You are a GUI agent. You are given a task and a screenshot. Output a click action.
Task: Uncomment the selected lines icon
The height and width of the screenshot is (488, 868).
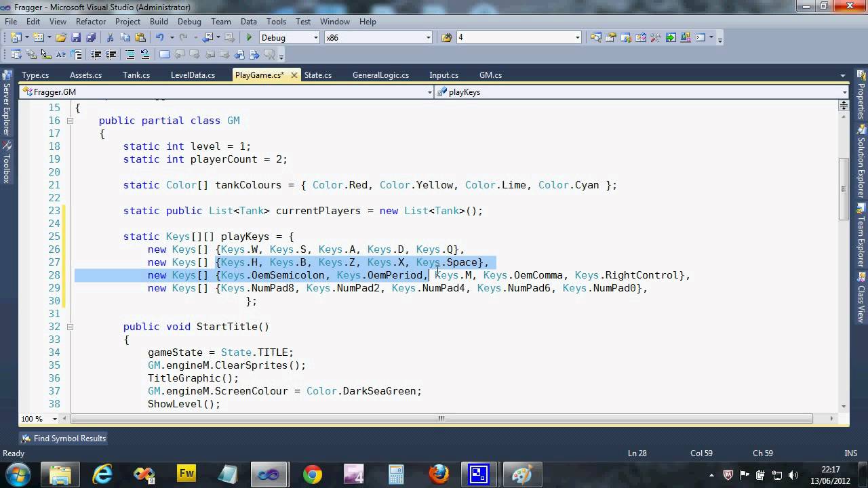pyautogui.click(x=145, y=55)
